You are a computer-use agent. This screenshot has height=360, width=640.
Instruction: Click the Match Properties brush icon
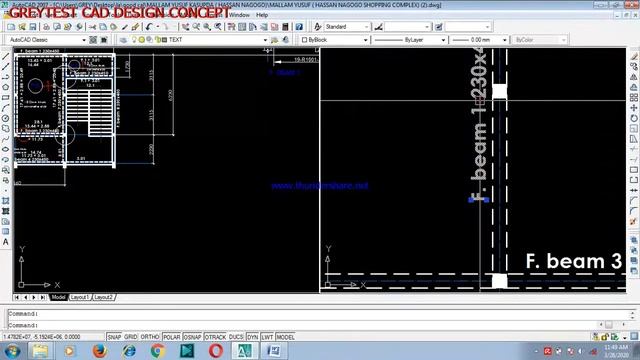click(135, 27)
